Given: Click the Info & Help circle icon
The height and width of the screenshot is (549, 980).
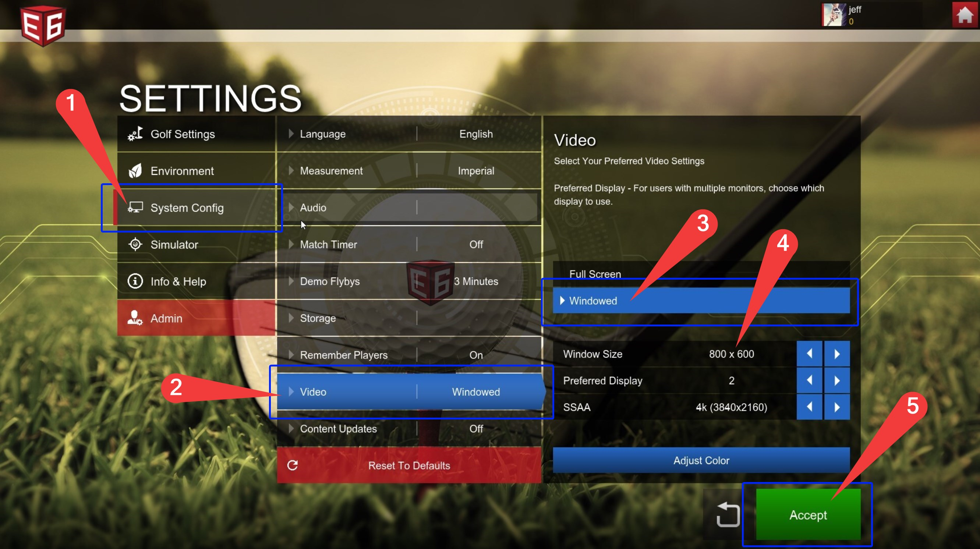Looking at the screenshot, I should [x=135, y=281].
